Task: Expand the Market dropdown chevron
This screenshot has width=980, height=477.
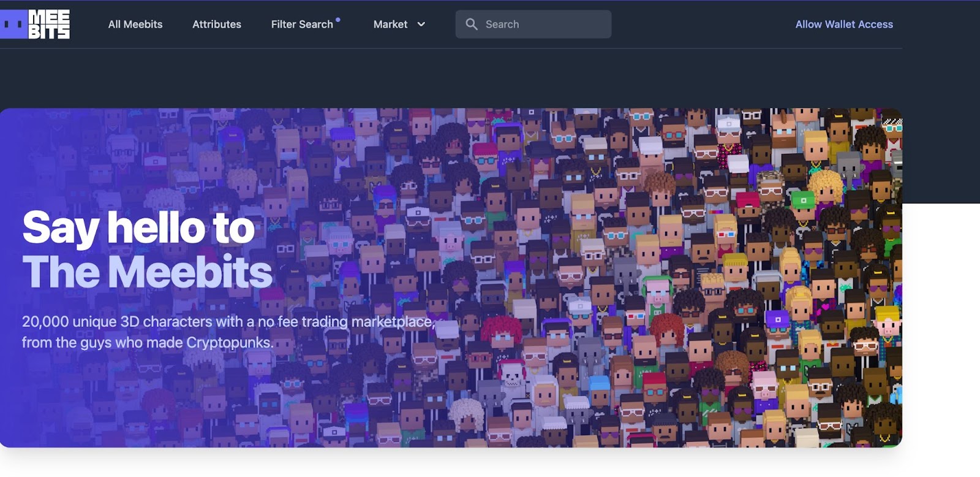Action: point(421,25)
